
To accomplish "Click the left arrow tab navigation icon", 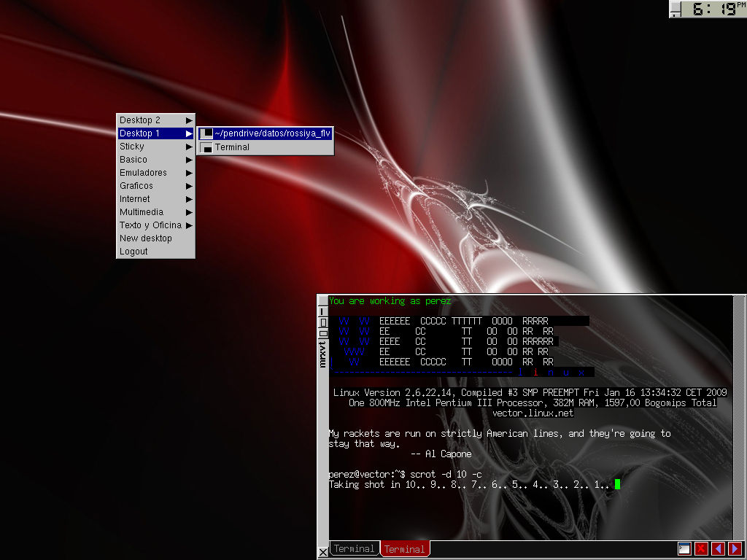I will [x=719, y=549].
